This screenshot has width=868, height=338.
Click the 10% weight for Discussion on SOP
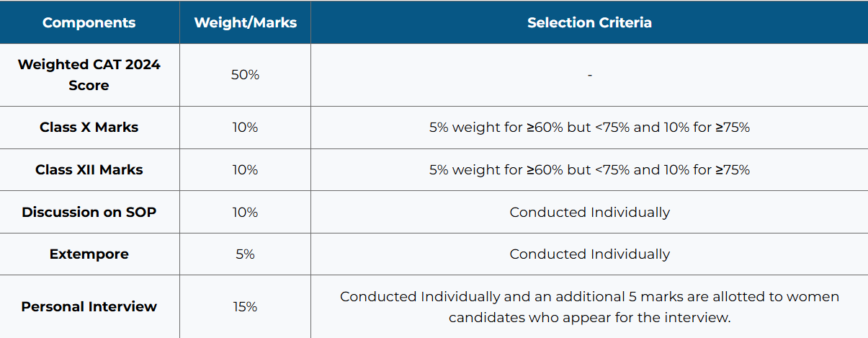tap(245, 213)
